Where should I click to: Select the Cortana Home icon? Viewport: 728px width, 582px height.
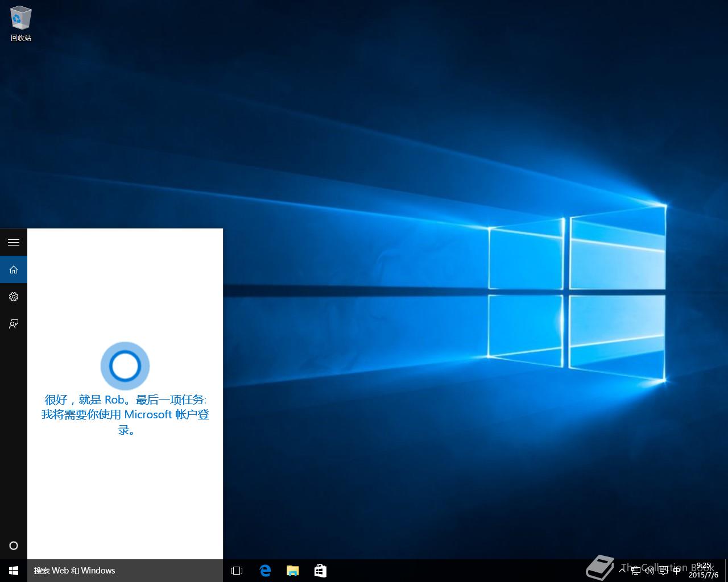pos(14,270)
